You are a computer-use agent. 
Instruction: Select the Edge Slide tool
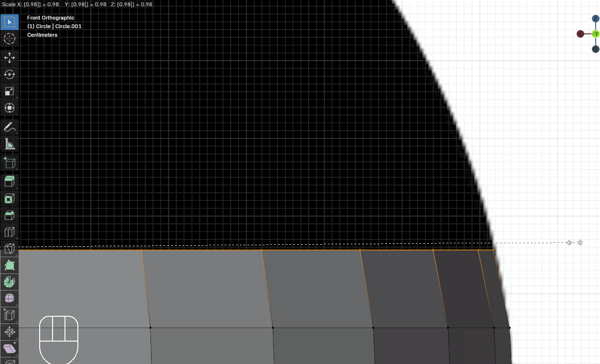click(10, 315)
